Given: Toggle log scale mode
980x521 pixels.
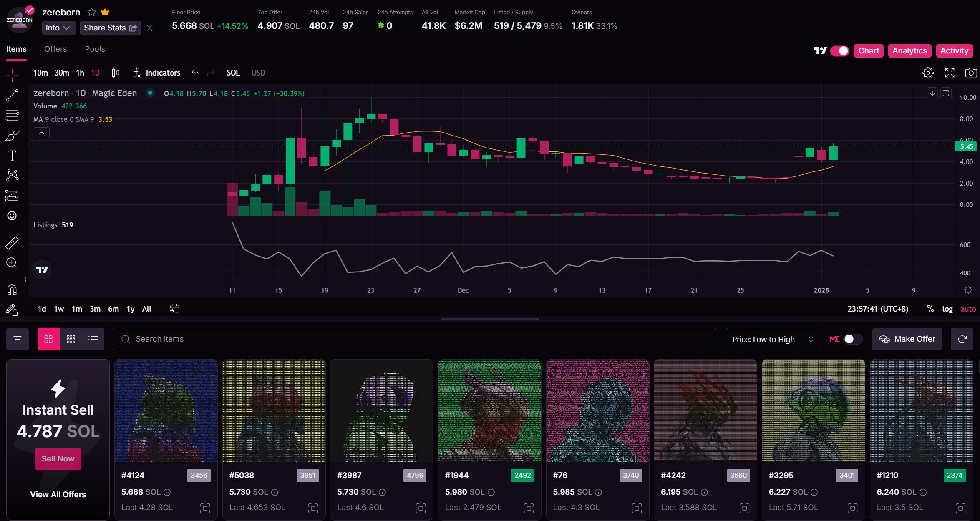Looking at the screenshot, I should click(x=947, y=309).
